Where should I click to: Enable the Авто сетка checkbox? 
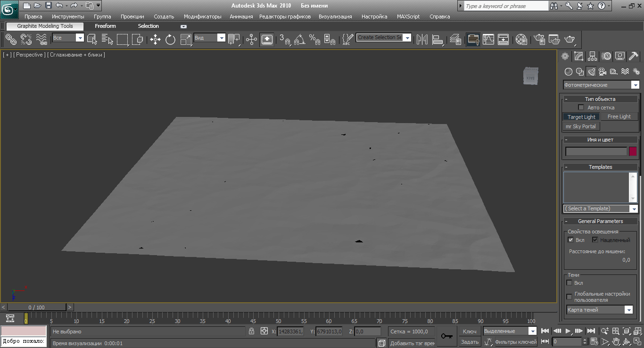point(581,108)
